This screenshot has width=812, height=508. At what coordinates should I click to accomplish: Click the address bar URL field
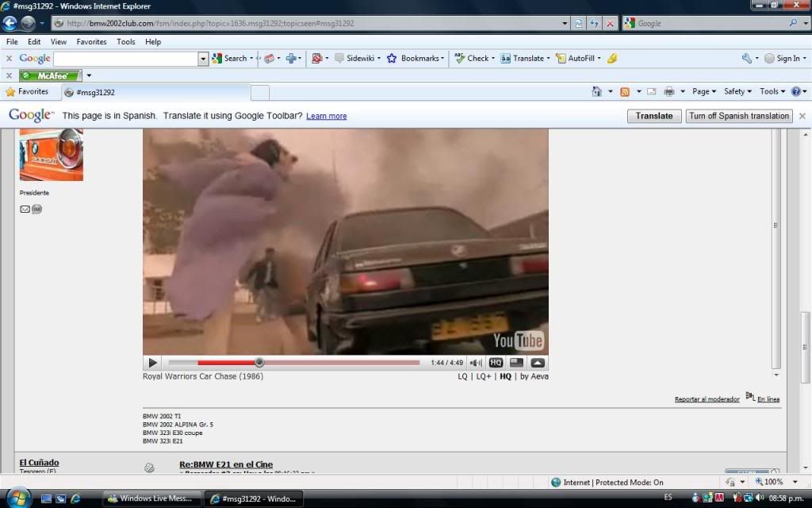click(x=305, y=23)
